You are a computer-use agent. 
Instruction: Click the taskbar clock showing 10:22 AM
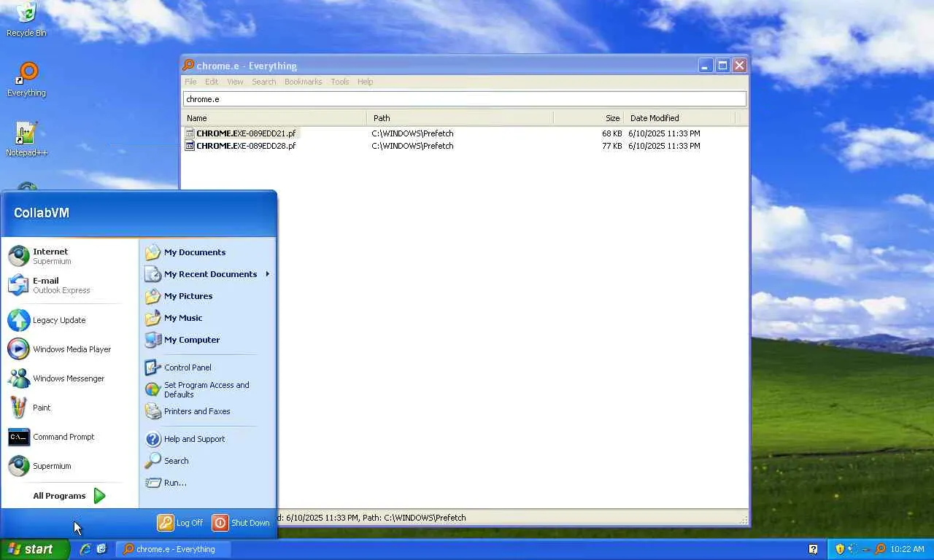[x=908, y=549]
